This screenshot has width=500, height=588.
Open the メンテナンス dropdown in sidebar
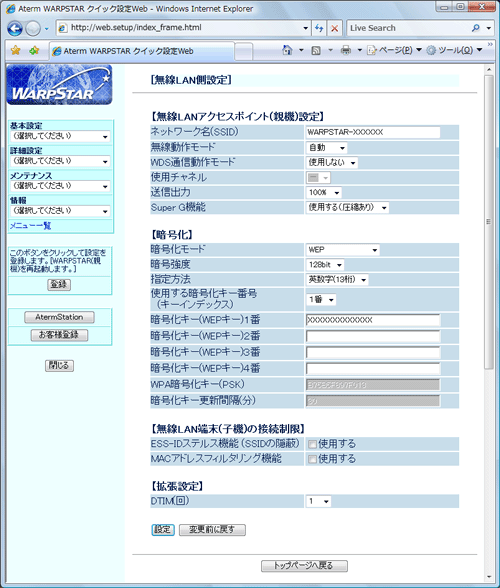(x=60, y=186)
